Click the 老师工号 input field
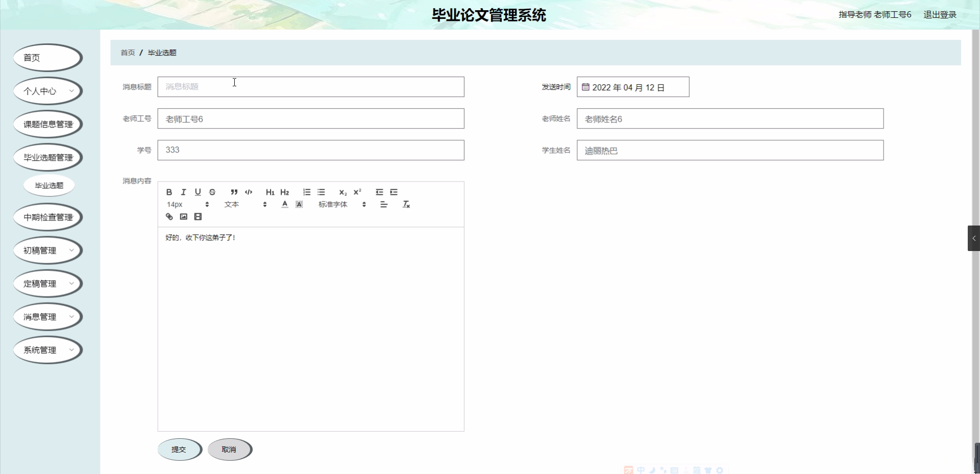Viewport: 980px width, 474px height. pyautogui.click(x=311, y=118)
